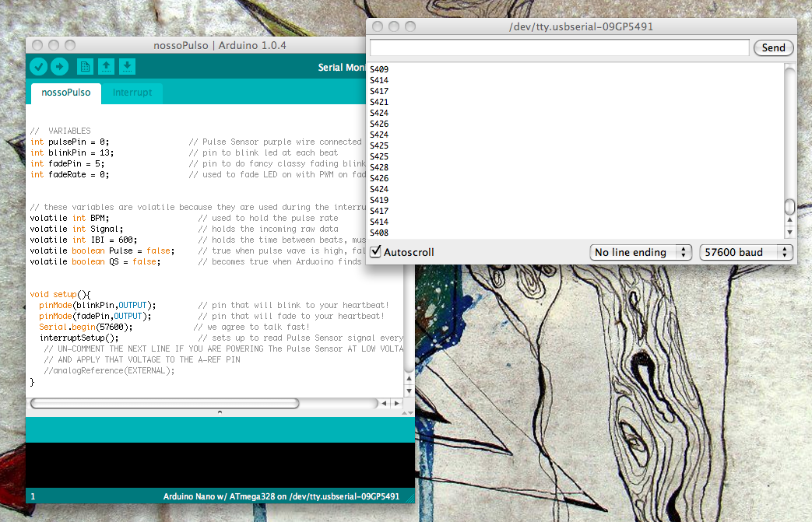812x522 pixels.
Task: Open the '57600 baud' rate dropdown
Action: pyautogui.click(x=746, y=252)
